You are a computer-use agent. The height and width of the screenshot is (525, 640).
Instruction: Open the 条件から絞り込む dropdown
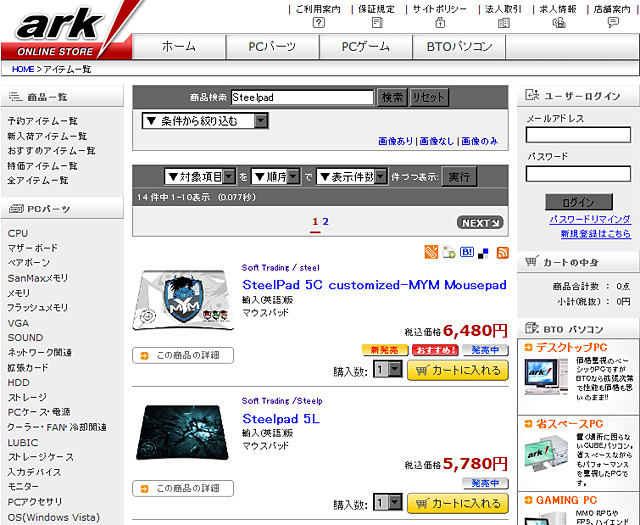pyautogui.click(x=205, y=121)
